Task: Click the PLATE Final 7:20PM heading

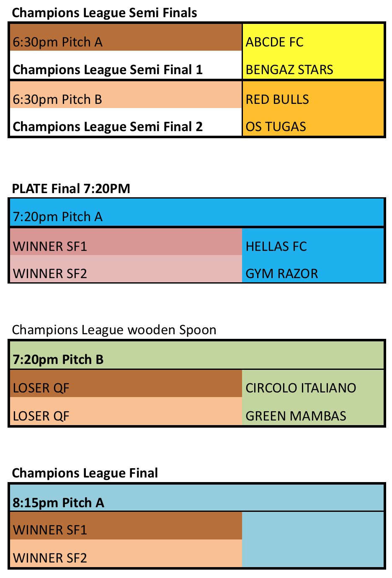Action: click(71, 188)
